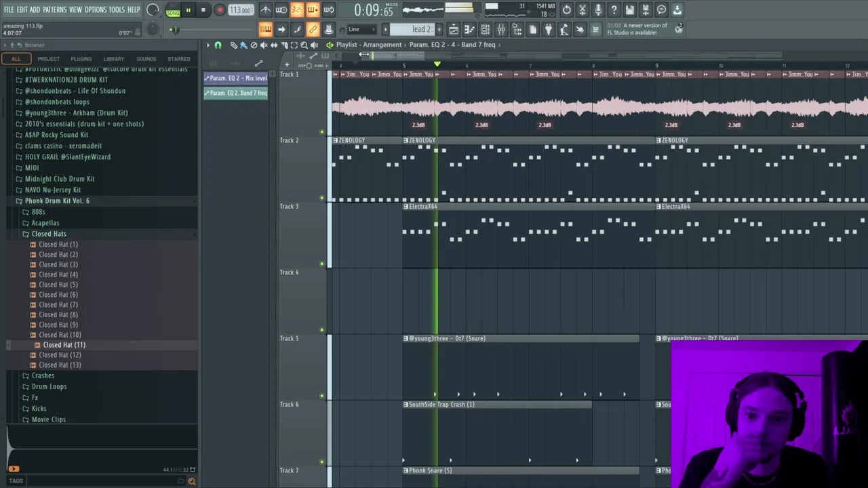Click the SouthSide Trap Crash (1) clip
Image resolution: width=868 pixels, height=488 pixels.
click(x=497, y=404)
